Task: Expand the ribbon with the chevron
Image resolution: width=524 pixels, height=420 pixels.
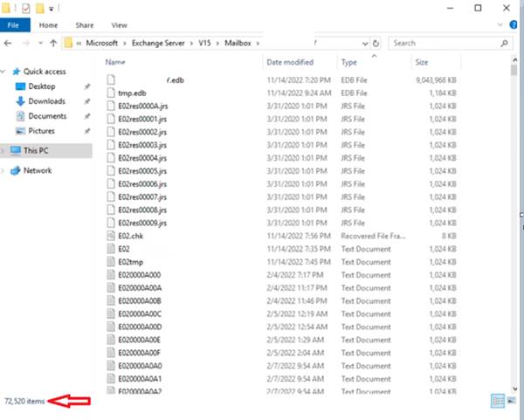Action: click(x=500, y=25)
